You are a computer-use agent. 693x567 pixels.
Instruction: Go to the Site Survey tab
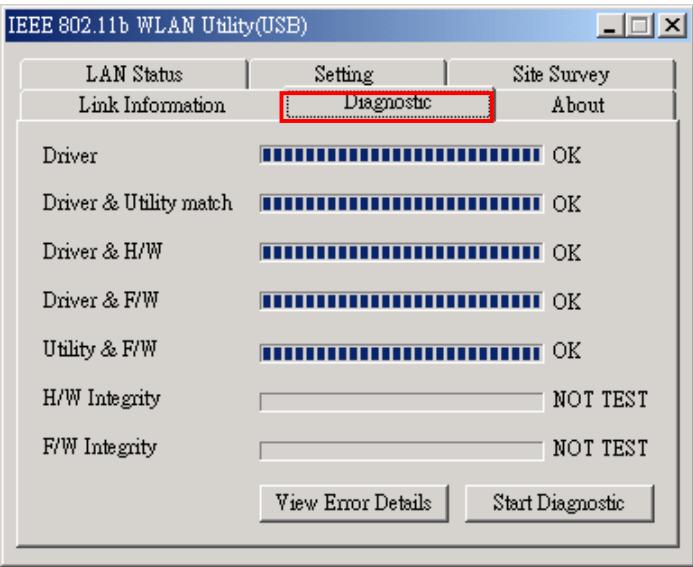(x=561, y=74)
